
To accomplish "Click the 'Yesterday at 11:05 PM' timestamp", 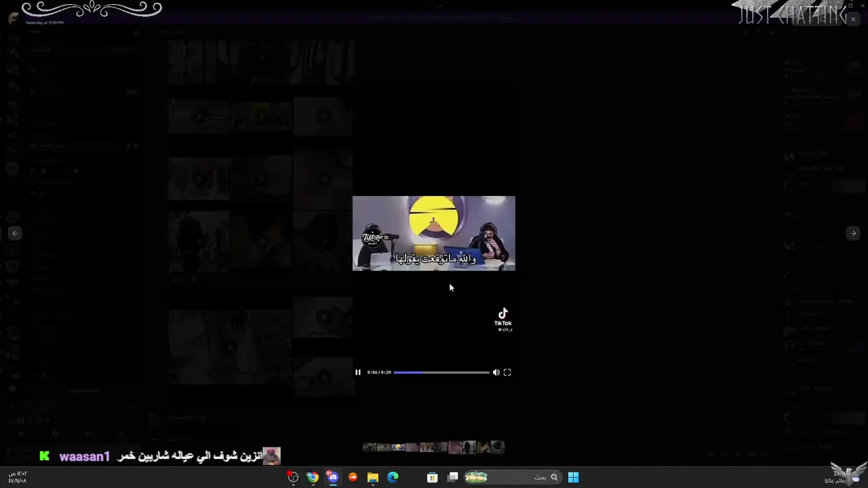I will click(45, 22).
